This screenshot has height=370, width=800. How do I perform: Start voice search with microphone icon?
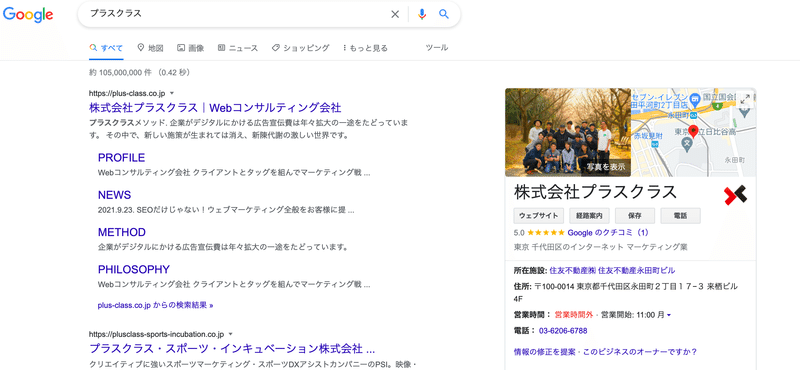click(421, 14)
